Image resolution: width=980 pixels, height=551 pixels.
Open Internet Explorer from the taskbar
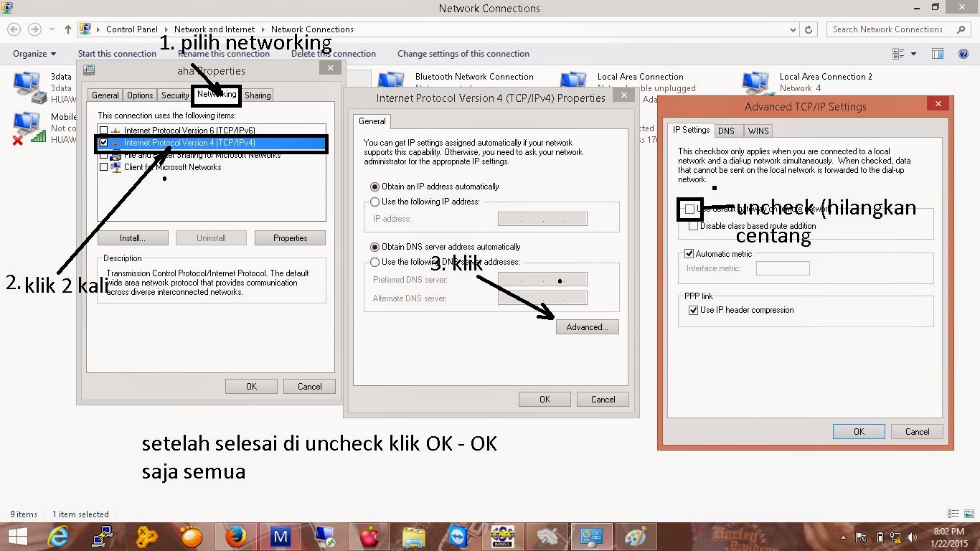[x=58, y=536]
